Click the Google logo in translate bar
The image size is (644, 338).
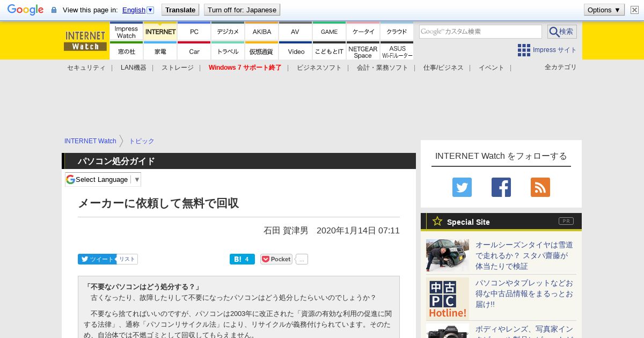(x=25, y=10)
